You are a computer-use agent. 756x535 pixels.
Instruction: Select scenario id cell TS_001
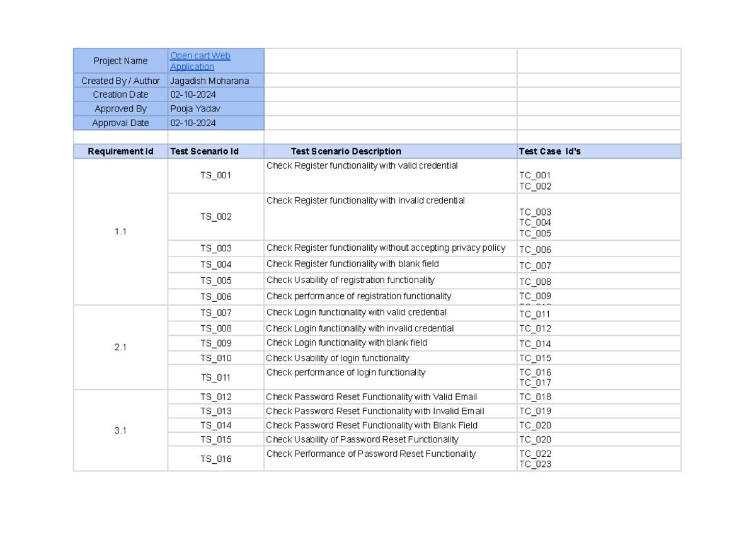[x=215, y=176]
